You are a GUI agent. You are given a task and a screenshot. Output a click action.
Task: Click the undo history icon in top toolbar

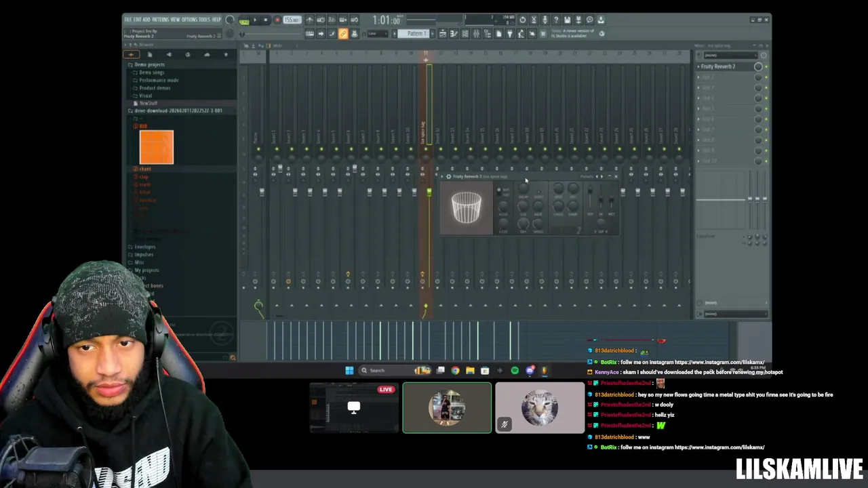pos(523,20)
